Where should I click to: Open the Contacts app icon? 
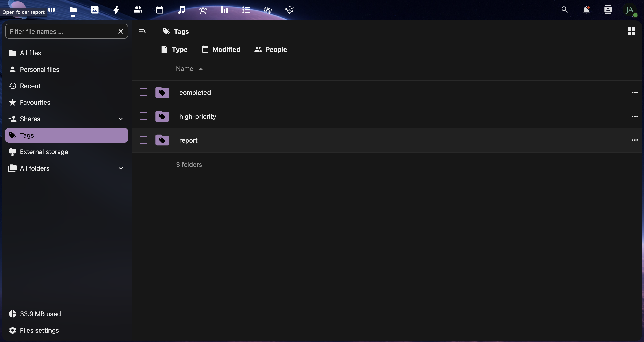point(138,10)
